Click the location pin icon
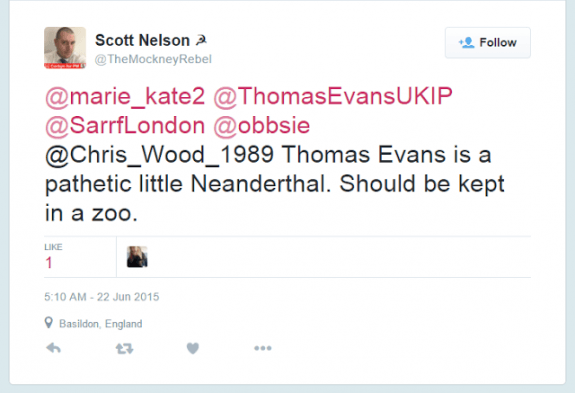The image size is (575, 393). click(48, 323)
